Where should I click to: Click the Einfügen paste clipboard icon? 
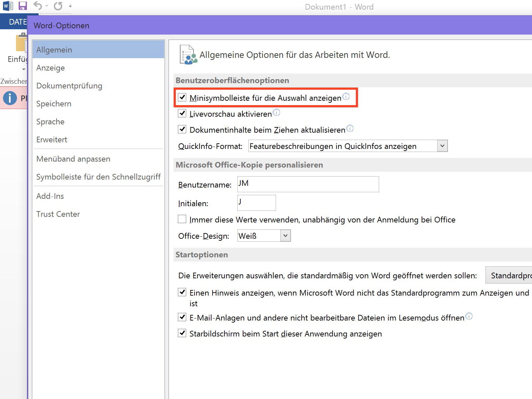[22, 42]
